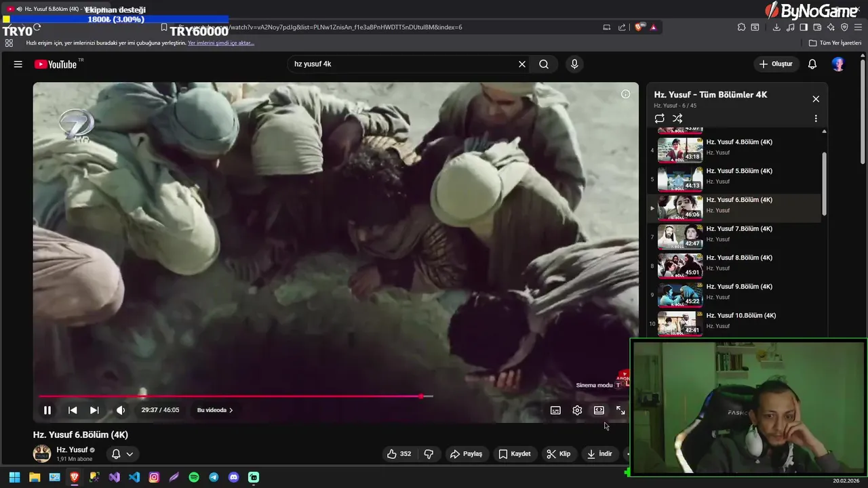Go to the YouTube home logo

[x=56, y=64]
